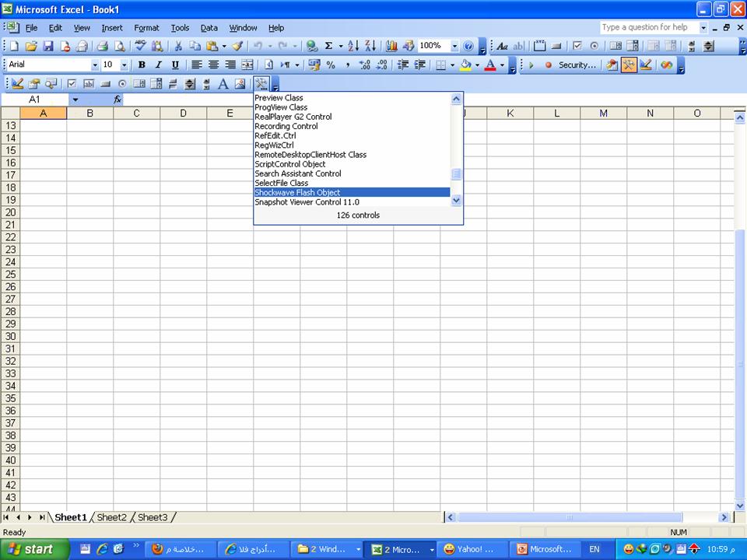Insert a hyperlink with the globe icon
Screen dimensions: 747x560
click(311, 46)
